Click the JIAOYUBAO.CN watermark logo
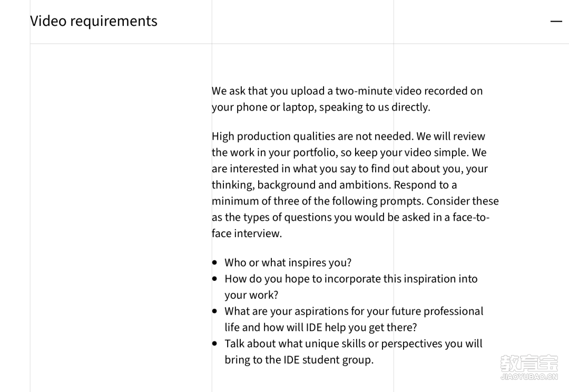The image size is (569, 392). pos(529,367)
